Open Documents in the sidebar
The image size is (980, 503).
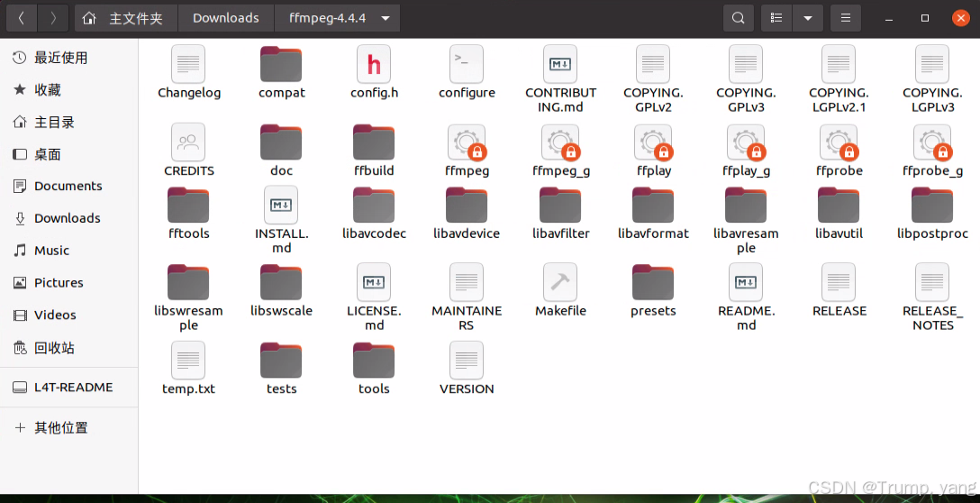click(x=68, y=186)
